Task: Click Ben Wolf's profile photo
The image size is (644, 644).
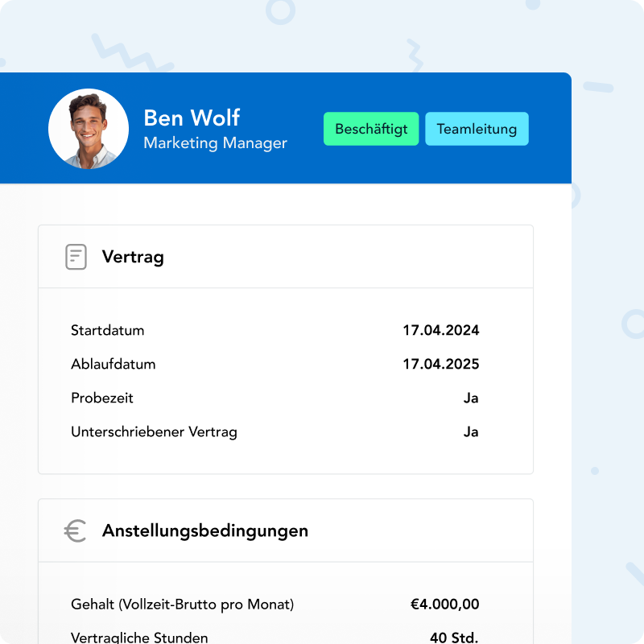Action: [x=89, y=129]
